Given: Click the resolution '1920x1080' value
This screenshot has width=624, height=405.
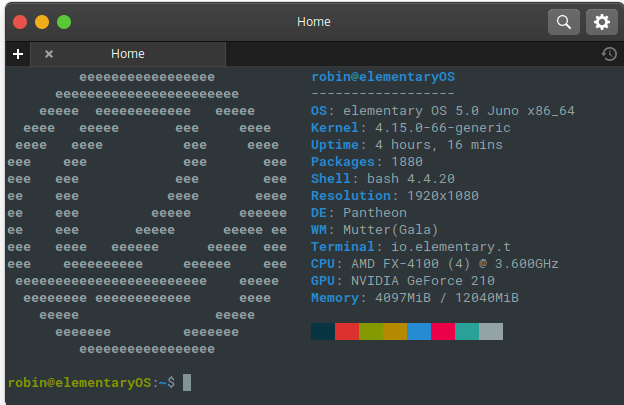Looking at the screenshot, I should point(443,196).
